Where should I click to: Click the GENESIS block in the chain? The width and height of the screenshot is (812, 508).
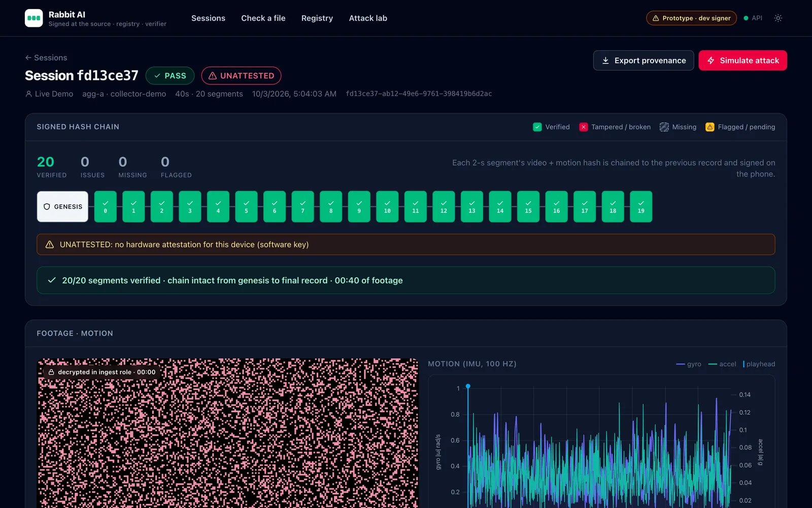point(62,207)
